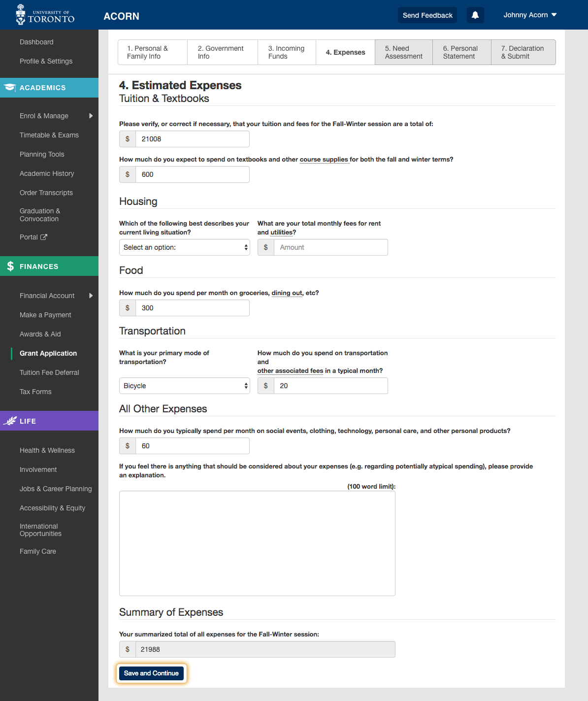This screenshot has width=588, height=701.
Task: Click the other associated fees link
Action: pos(291,371)
